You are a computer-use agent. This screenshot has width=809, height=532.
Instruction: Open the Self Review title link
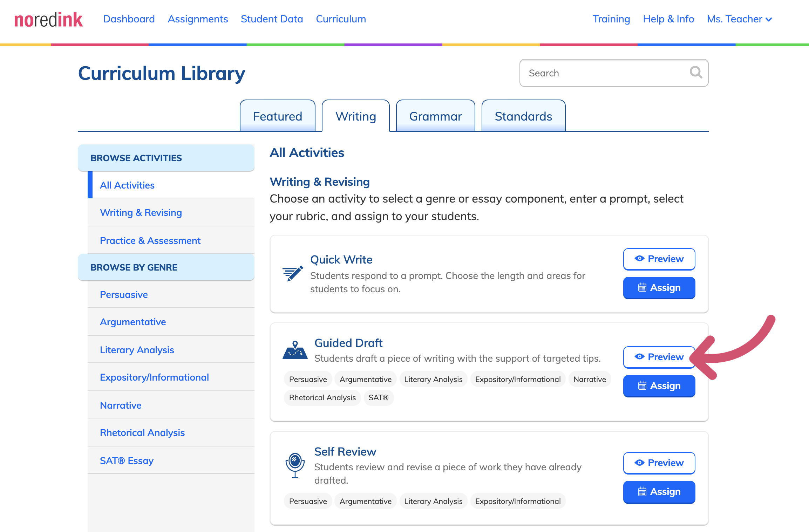click(345, 451)
